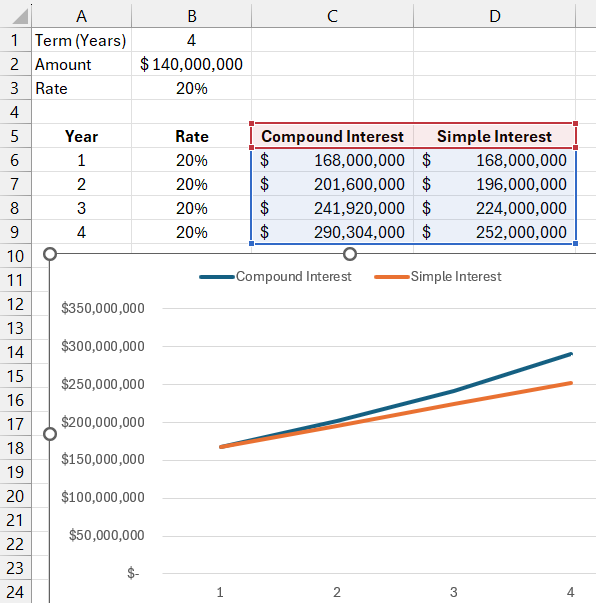Click Year 4 cell in row 9
This screenshot has height=603, width=596.
point(82,232)
